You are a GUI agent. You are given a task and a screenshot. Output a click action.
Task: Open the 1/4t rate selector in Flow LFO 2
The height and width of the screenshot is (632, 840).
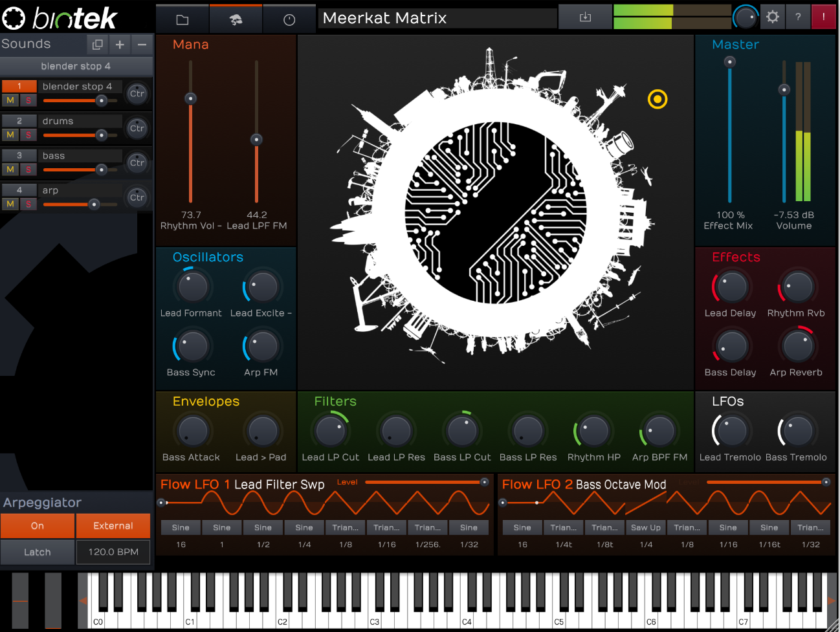click(x=564, y=545)
